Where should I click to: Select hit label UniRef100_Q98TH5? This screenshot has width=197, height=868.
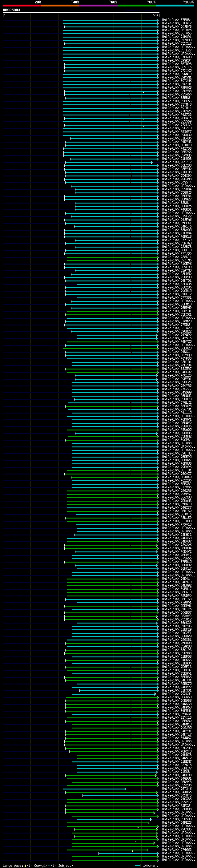pyautogui.click(x=177, y=454)
